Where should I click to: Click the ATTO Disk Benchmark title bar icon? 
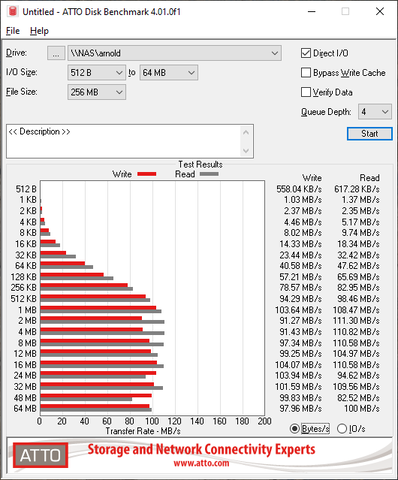coord(12,11)
